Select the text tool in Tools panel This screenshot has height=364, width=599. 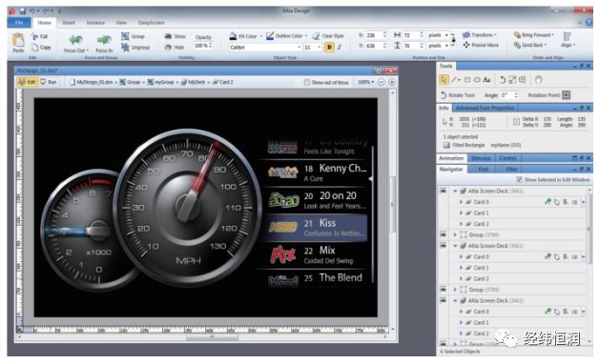(486, 80)
